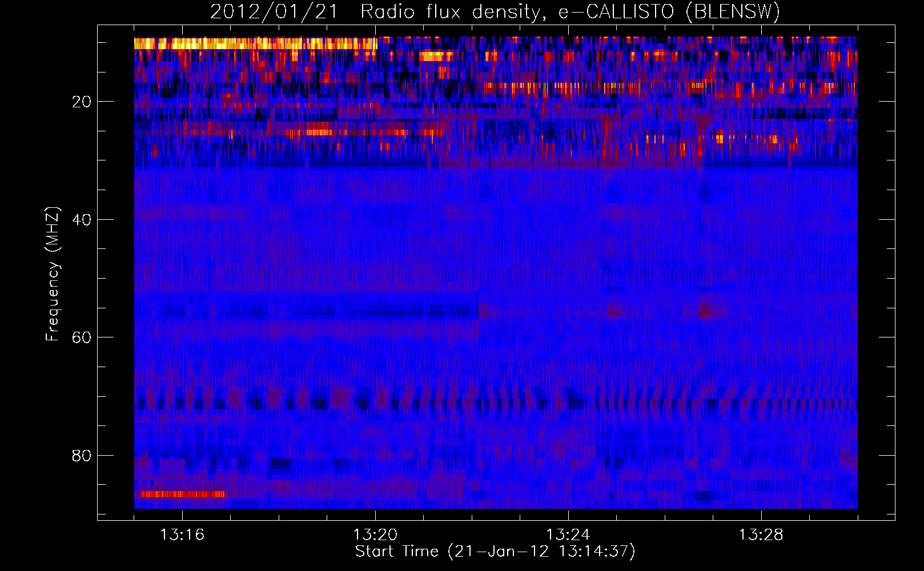Click the red-yellow band near 25 MHz
Screen dimensions: 924x571
314,132
